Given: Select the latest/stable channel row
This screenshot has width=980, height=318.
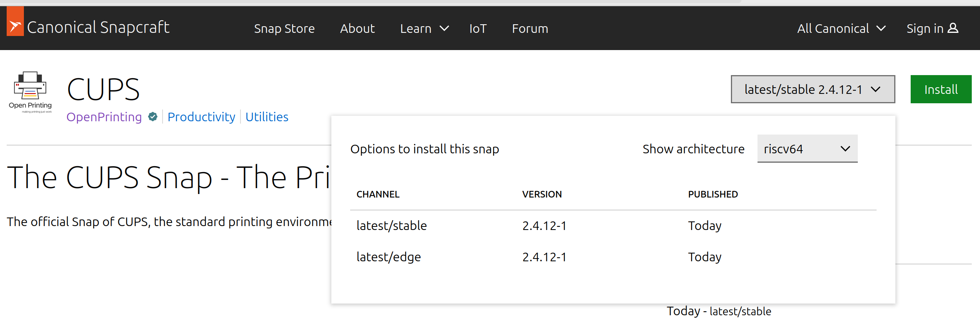Looking at the screenshot, I should pos(613,226).
